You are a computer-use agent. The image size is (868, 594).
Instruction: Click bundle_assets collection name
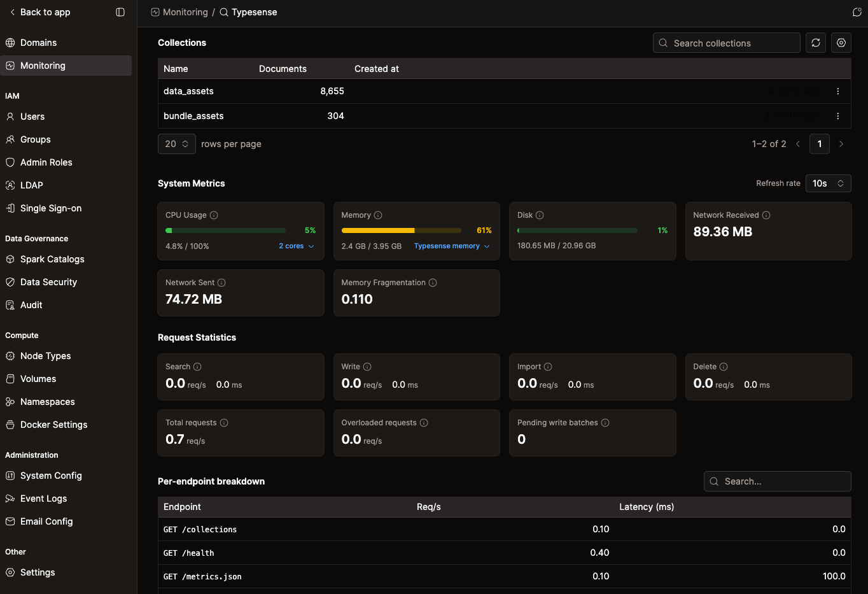click(193, 116)
